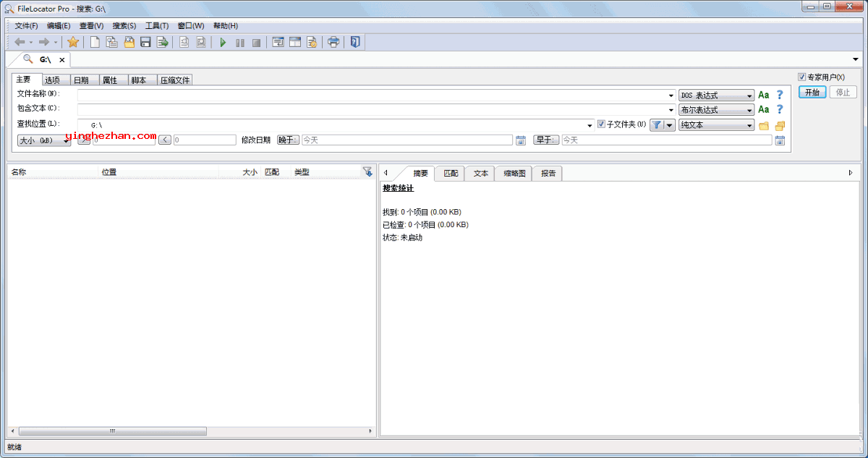Image resolution: width=868 pixels, height=458 pixels.
Task: Export results using the page-with-arrow icon
Action: coord(163,43)
